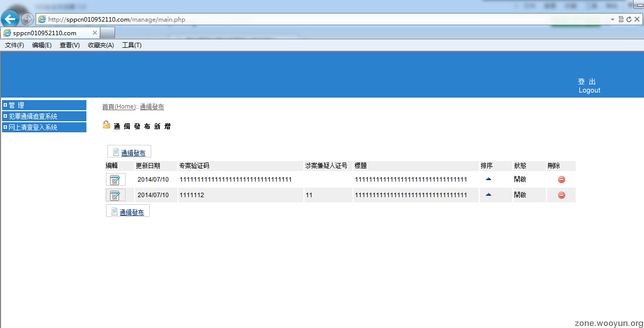Screen dimensions: 644x328
Task: Move the first row up with sort arrow
Action: coord(488,179)
